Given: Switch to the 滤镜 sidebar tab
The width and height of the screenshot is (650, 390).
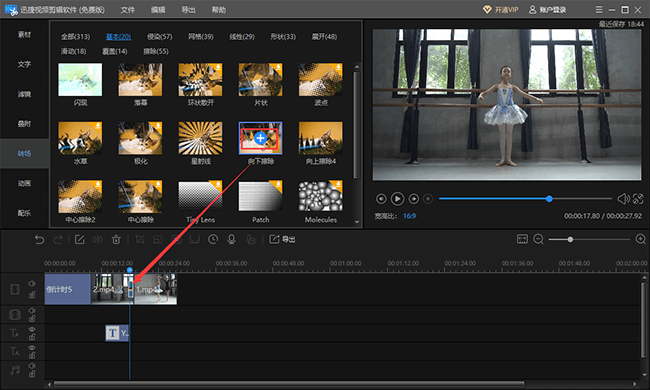Looking at the screenshot, I should tap(24, 94).
